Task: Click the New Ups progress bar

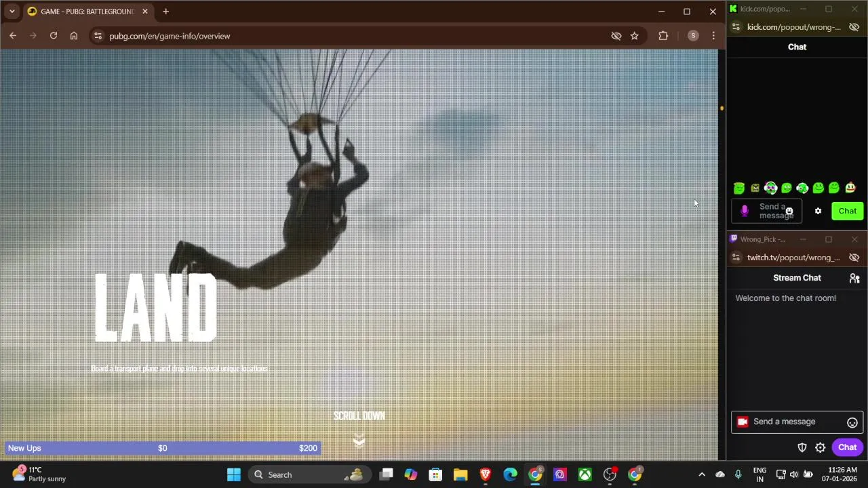Action: (x=163, y=448)
